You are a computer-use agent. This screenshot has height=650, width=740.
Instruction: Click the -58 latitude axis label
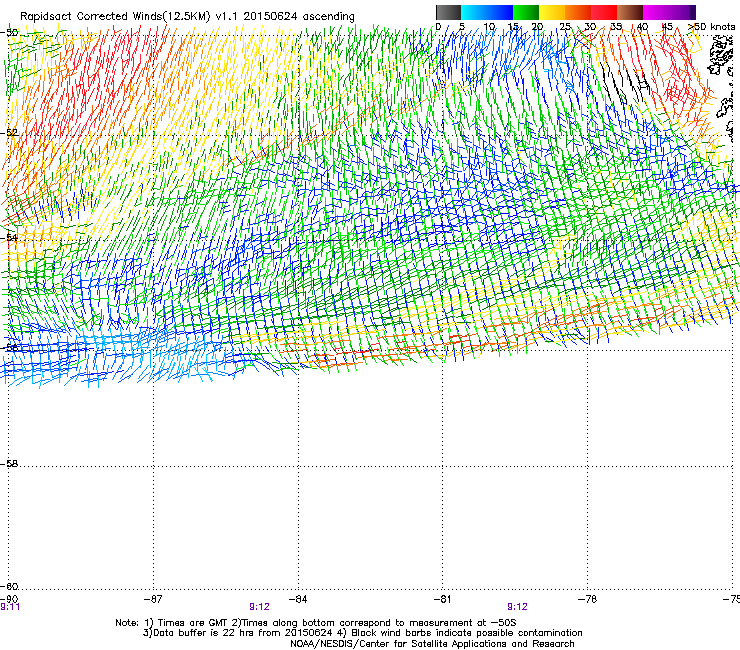pos(9,464)
